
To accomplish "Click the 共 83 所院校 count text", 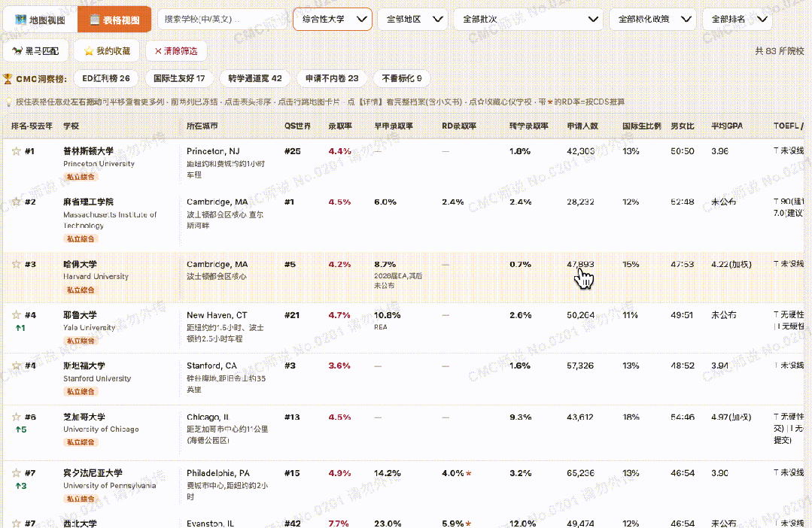I will [x=780, y=50].
